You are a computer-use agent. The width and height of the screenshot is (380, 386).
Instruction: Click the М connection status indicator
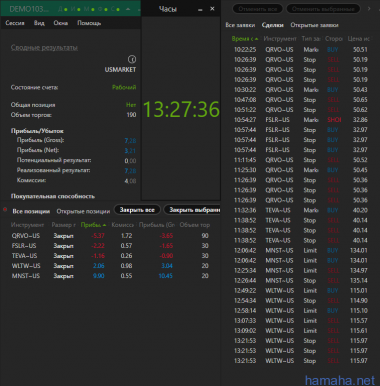tap(89, 9)
